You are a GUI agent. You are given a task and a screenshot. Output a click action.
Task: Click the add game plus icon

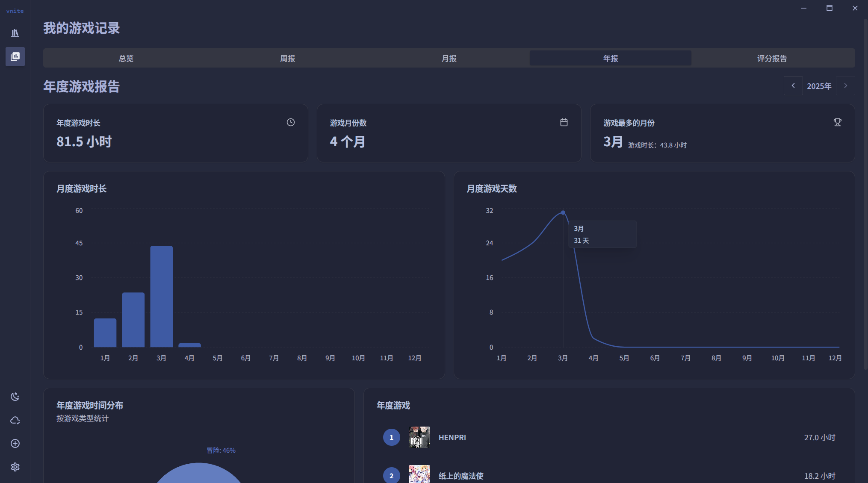pyautogui.click(x=15, y=444)
